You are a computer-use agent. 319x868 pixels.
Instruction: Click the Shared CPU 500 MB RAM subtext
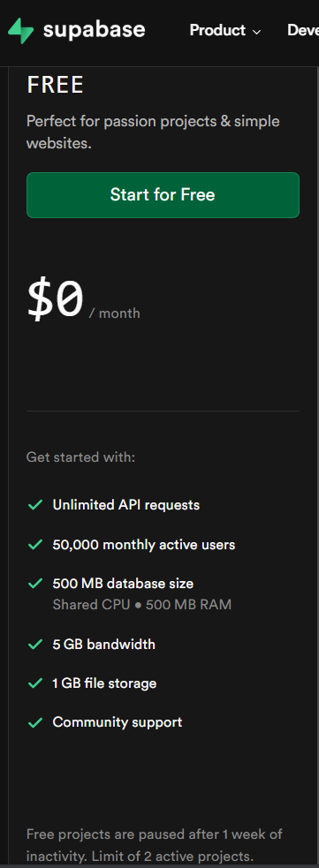click(x=141, y=605)
